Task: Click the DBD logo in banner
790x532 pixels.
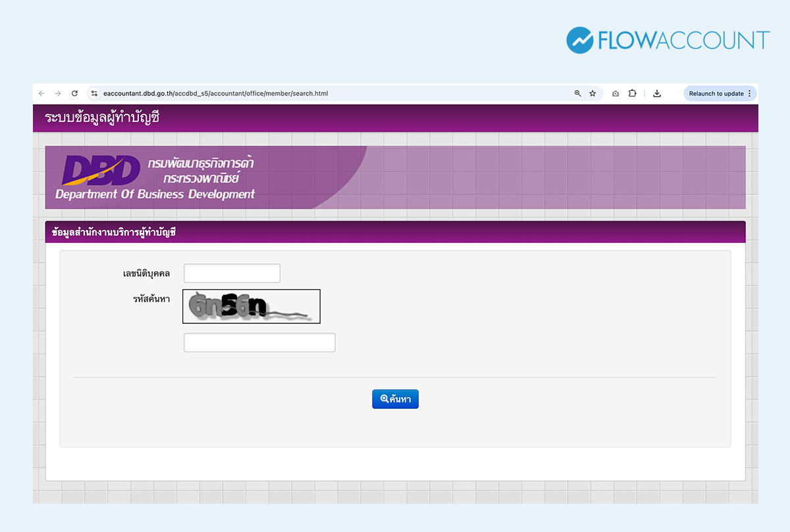Action: pos(101,171)
